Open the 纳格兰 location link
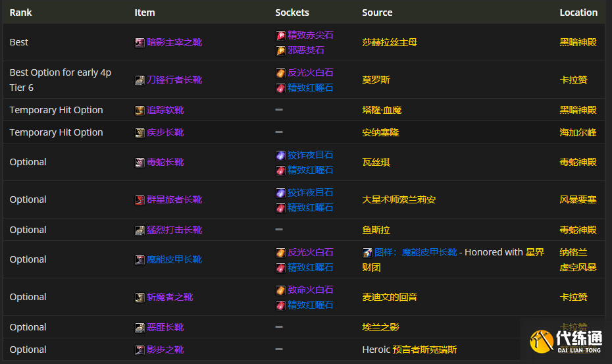Image resolution: width=612 pixels, height=364 pixels. pyautogui.click(x=573, y=252)
